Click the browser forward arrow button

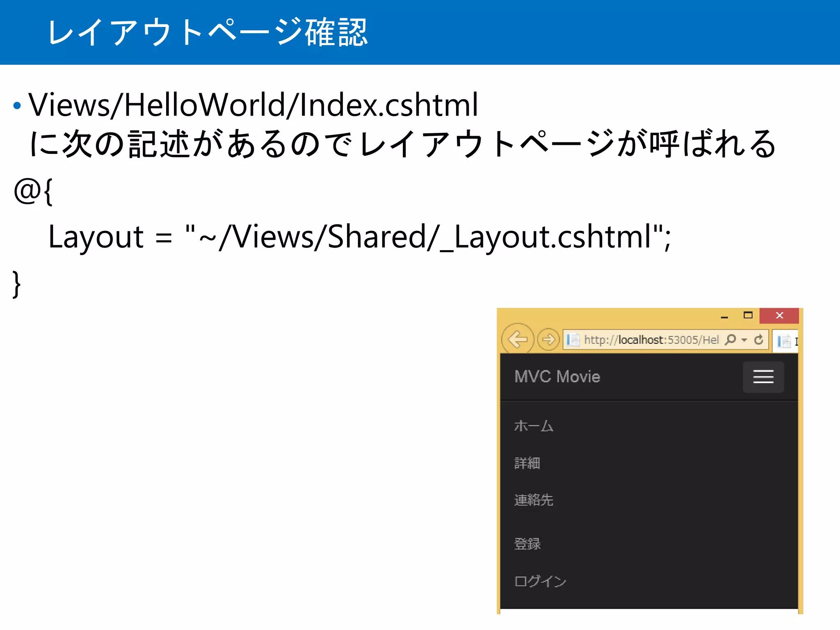tap(548, 340)
